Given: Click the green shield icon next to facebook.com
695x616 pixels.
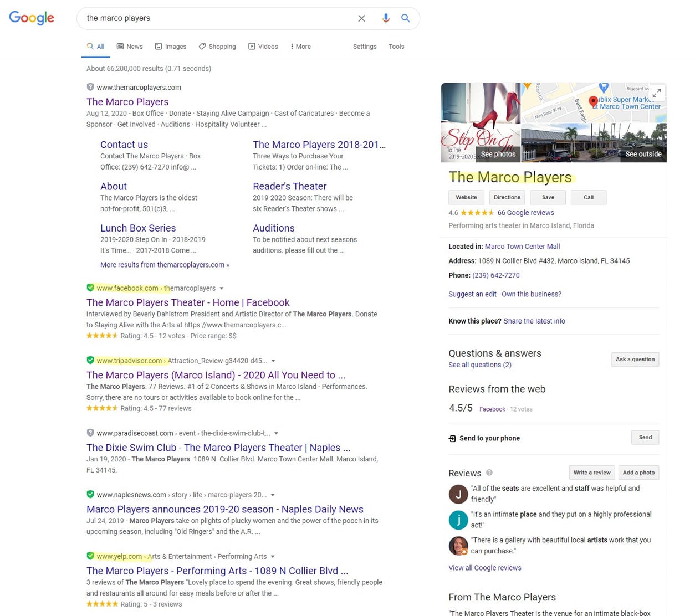Looking at the screenshot, I should (90, 288).
